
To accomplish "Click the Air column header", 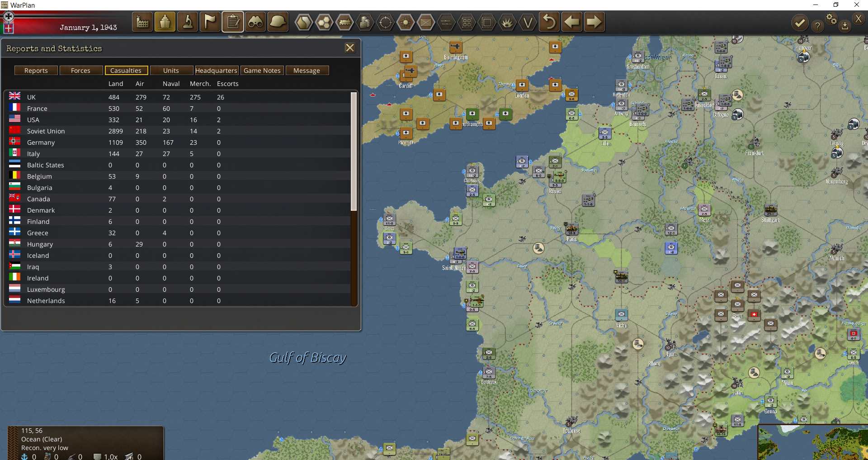I will tap(140, 84).
